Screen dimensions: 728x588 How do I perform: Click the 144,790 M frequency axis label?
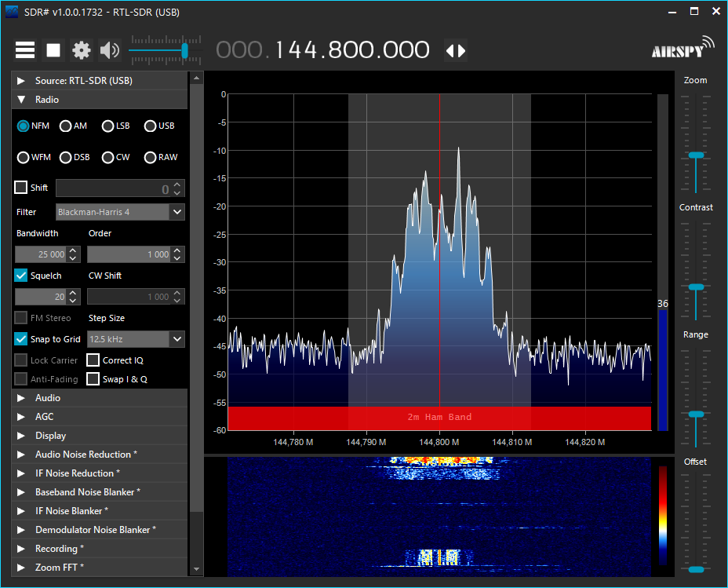366,442
